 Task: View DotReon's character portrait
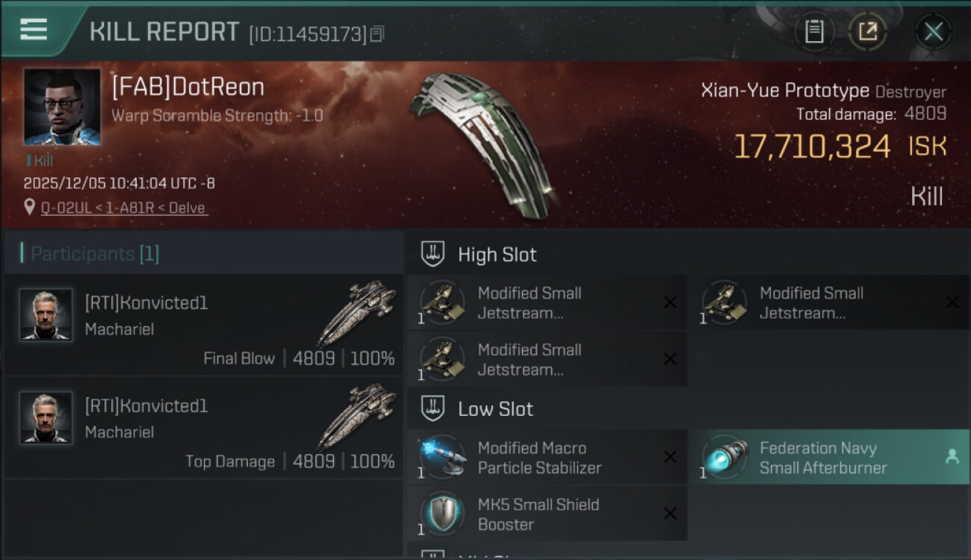coord(62,107)
